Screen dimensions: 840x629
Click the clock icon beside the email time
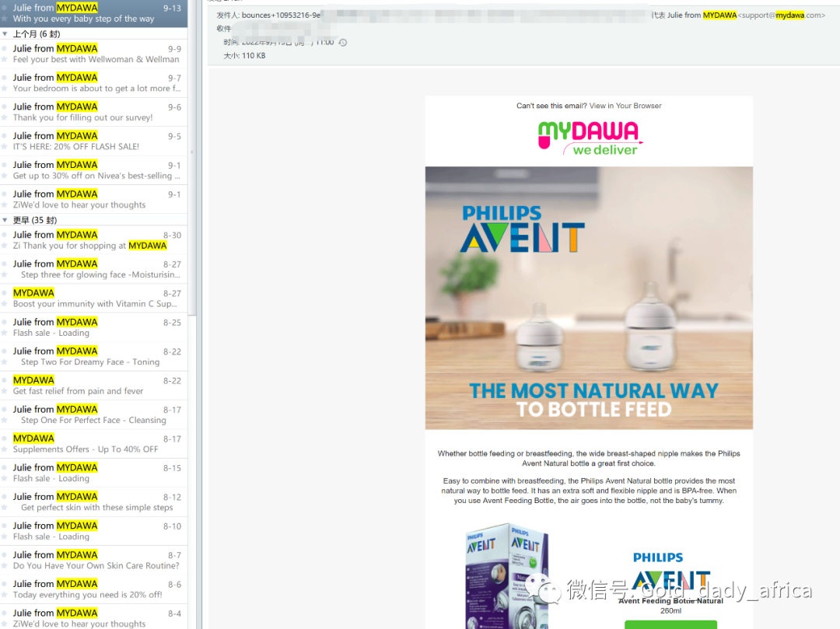click(343, 42)
